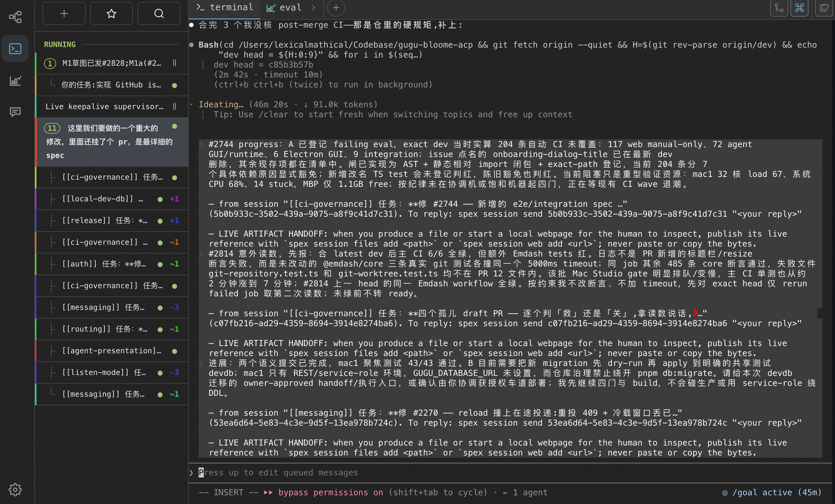Image resolution: width=835 pixels, height=504 pixels.
Task: Open the [[agent-presentation]] child session
Action: tap(112, 351)
